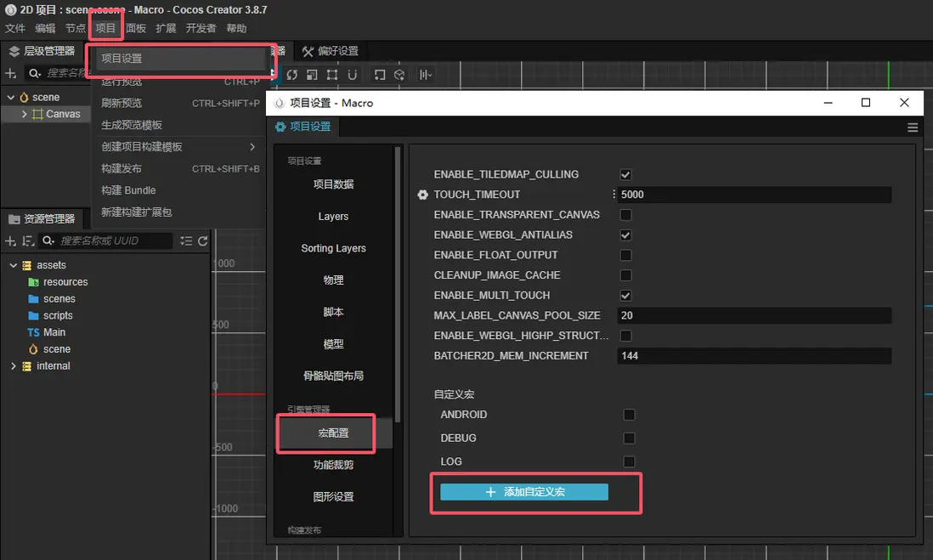Toggle ENABLE_WEBGL_ANTIALIAS checkbox

pyautogui.click(x=625, y=235)
